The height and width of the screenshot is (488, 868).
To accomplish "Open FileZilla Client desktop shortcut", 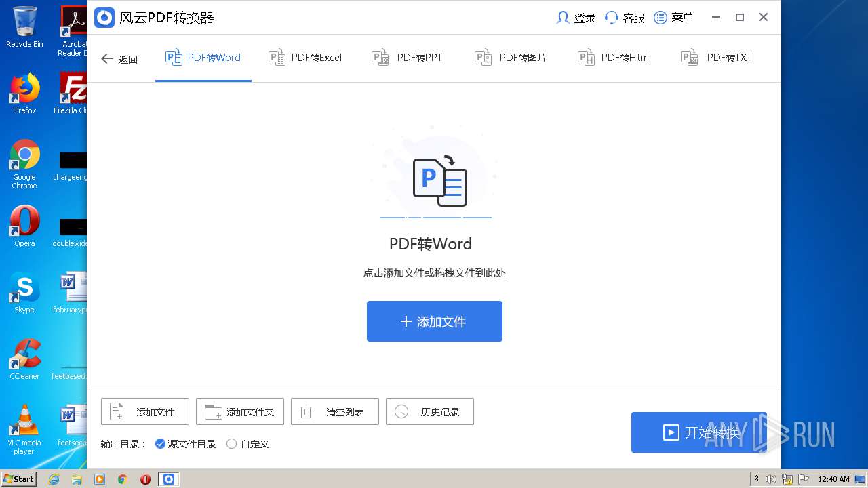I will click(71, 94).
